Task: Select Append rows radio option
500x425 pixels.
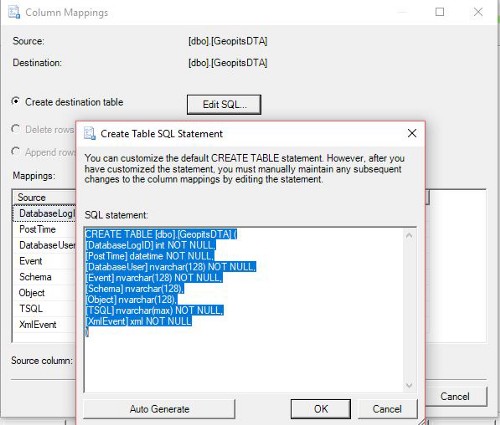Action: click(15, 152)
